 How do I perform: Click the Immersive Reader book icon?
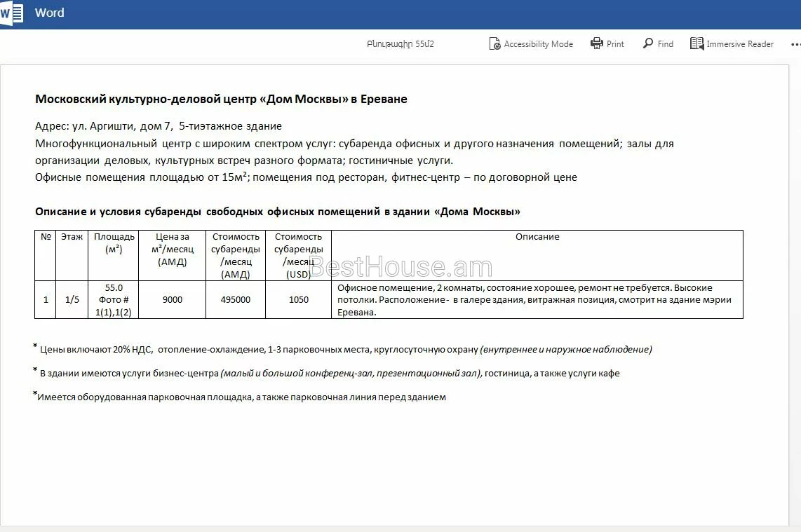pos(696,43)
